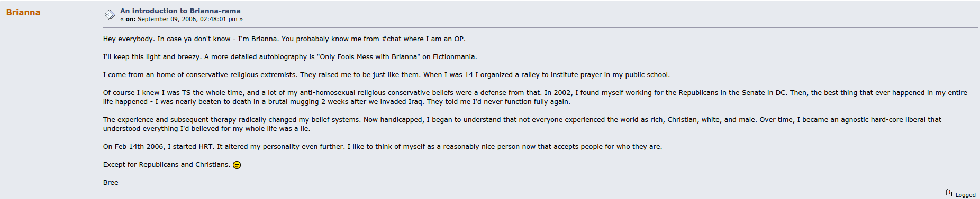Click the "Bree" signature text
This screenshot has width=980, height=199.
coord(111,182)
